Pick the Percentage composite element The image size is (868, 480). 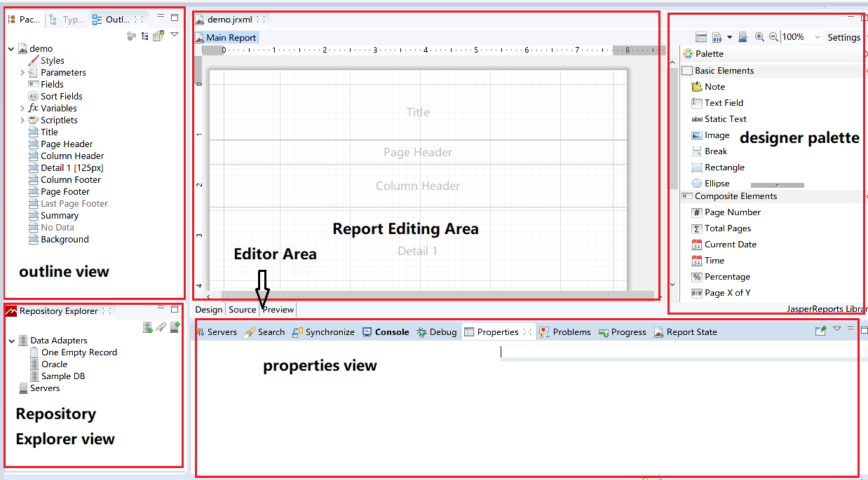[720, 277]
